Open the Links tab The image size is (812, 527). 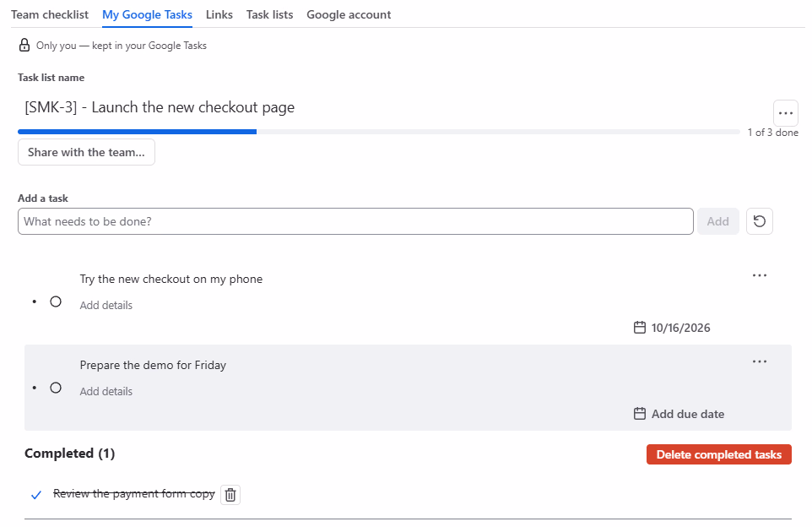point(219,14)
